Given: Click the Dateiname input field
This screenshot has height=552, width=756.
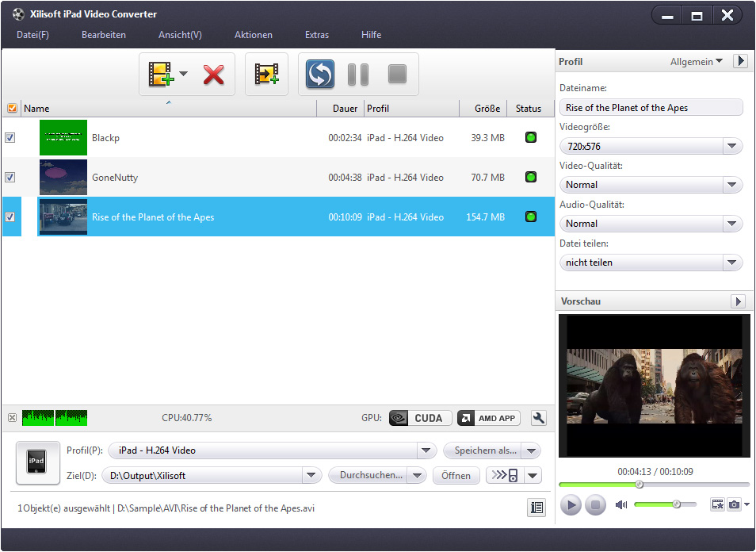Looking at the screenshot, I should (651, 108).
